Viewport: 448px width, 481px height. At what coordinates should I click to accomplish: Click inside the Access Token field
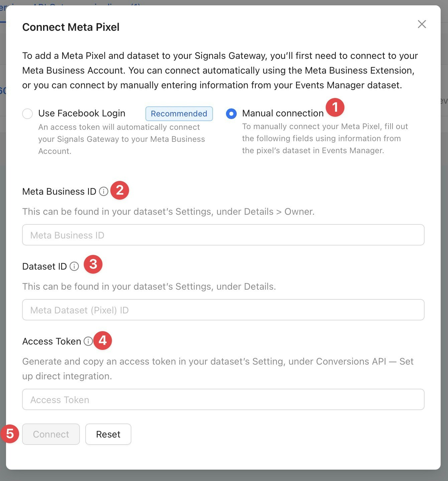tap(223, 399)
